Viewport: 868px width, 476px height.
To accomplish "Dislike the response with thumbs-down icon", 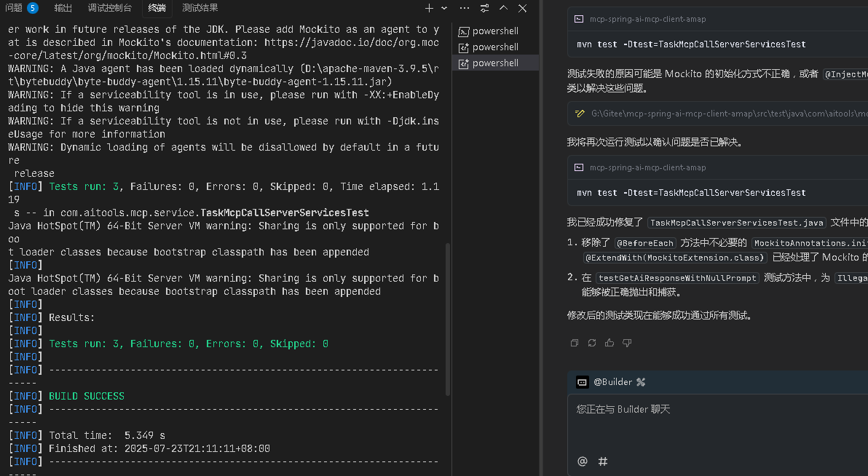I will [x=627, y=343].
